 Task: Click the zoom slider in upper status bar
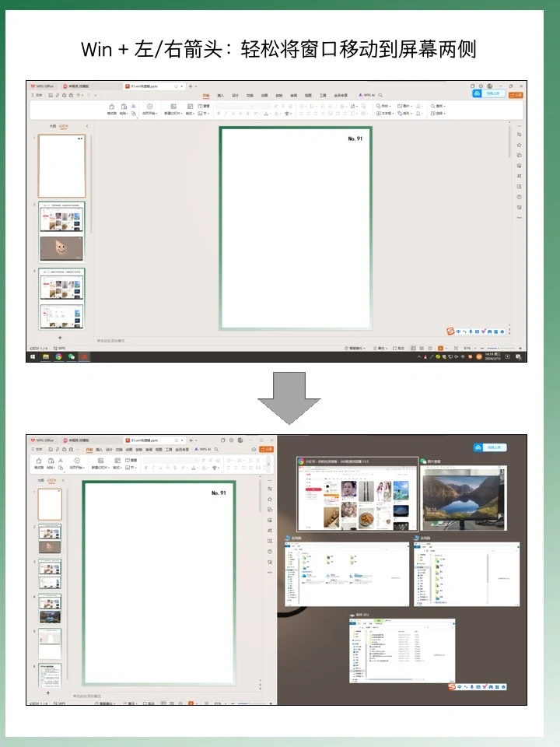click(500, 349)
